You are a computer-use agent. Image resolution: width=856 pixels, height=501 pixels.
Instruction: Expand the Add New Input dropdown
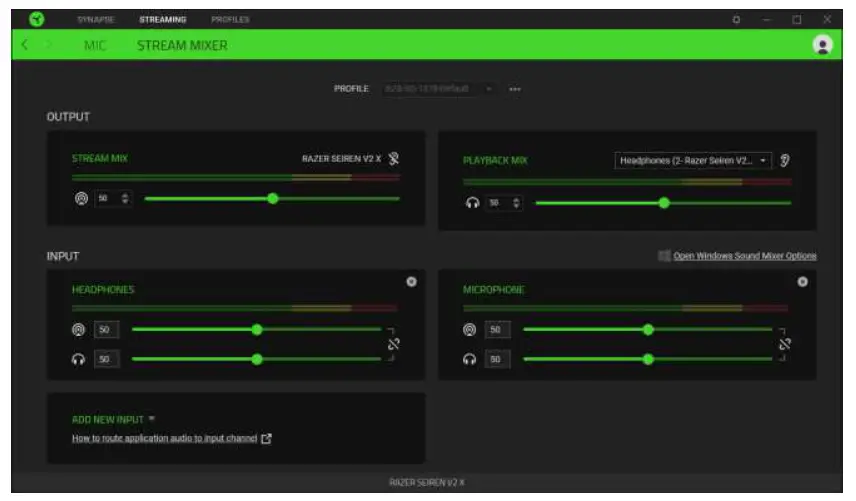pos(114,419)
